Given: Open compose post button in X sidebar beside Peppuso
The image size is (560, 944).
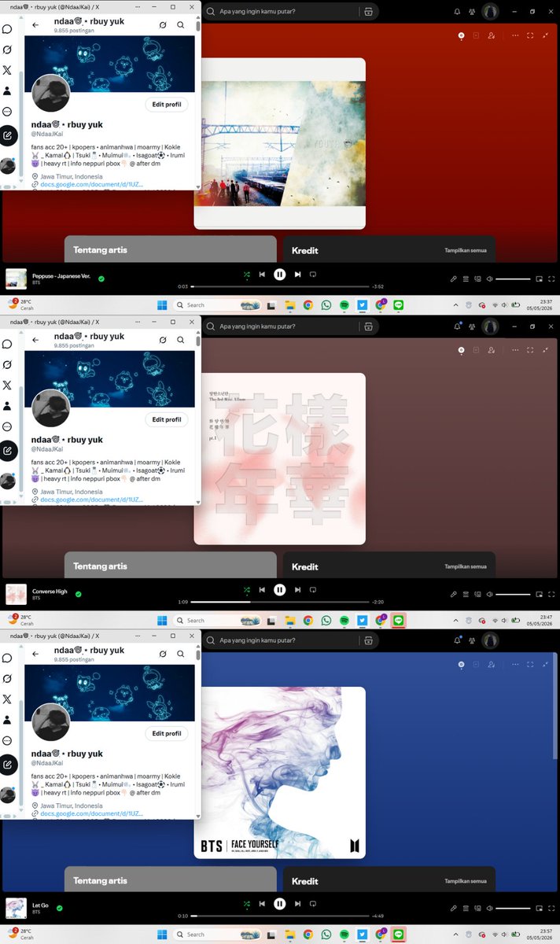Looking at the screenshot, I should point(8,135).
